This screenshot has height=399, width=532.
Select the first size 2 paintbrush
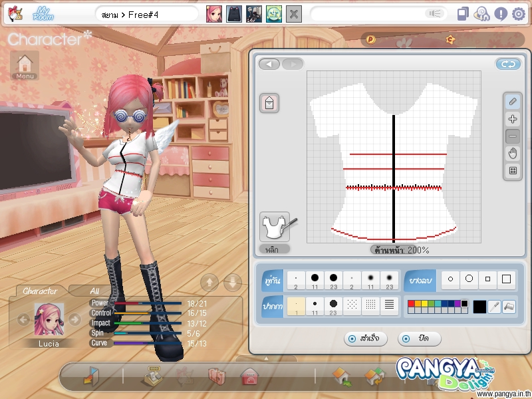pos(296,280)
